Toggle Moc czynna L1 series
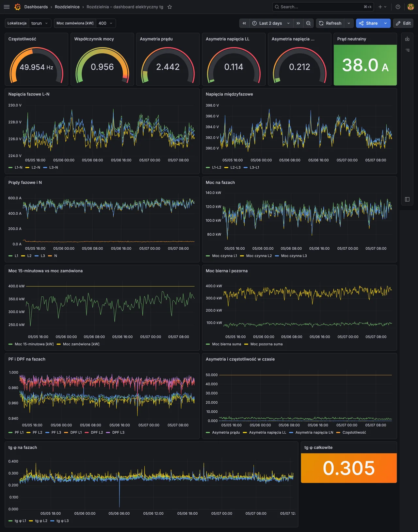The width and height of the screenshot is (418, 532). (x=225, y=256)
